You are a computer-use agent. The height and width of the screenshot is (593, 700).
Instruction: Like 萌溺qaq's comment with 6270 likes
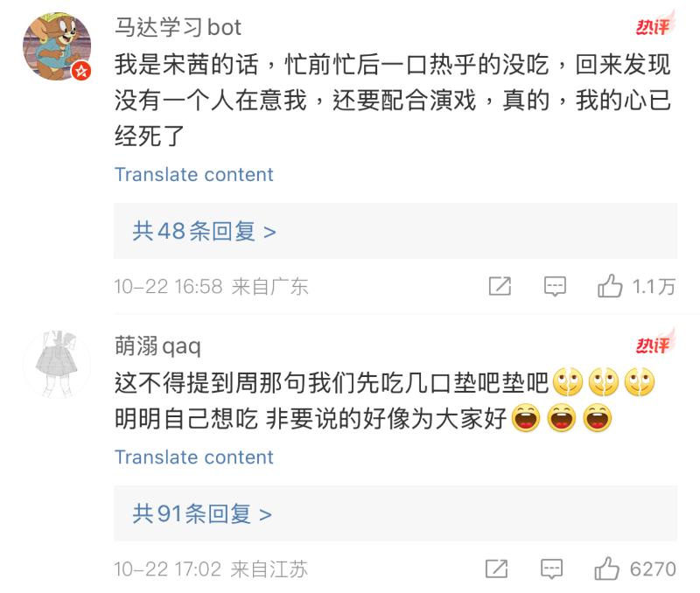pos(606,569)
